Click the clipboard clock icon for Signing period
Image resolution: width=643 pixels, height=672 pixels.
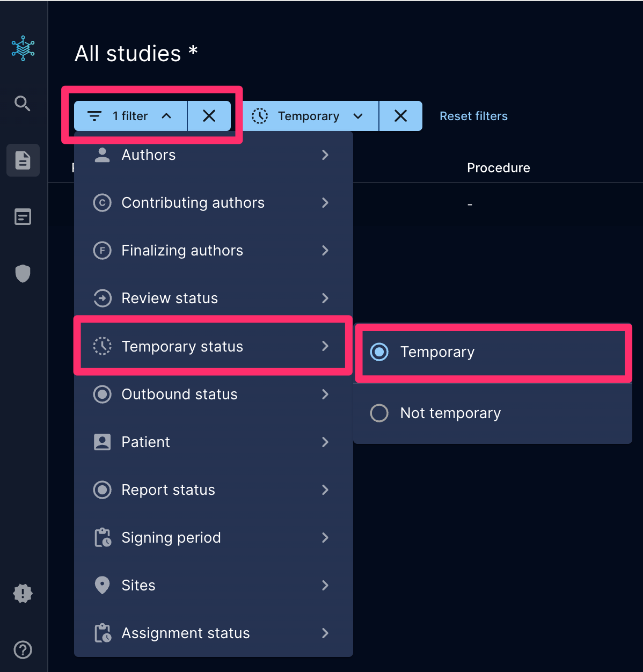pyautogui.click(x=103, y=537)
